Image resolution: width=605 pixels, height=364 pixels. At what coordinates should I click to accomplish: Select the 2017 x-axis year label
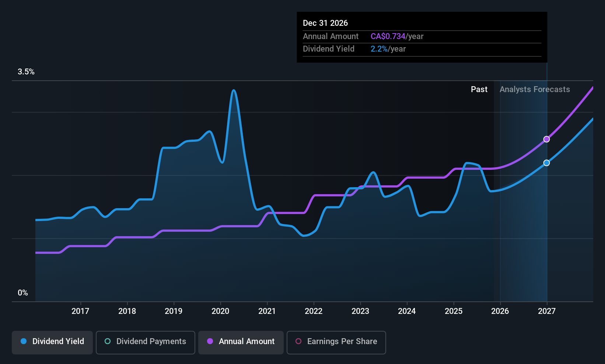(80, 311)
